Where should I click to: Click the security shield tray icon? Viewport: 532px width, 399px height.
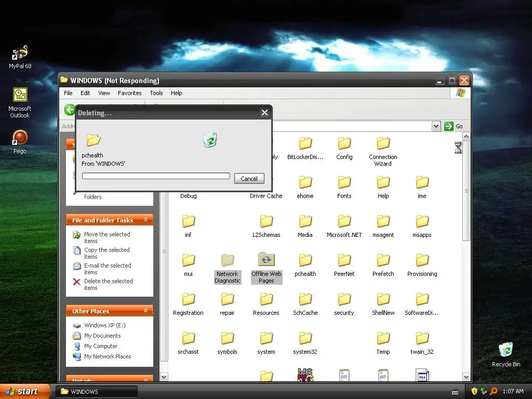point(474,391)
